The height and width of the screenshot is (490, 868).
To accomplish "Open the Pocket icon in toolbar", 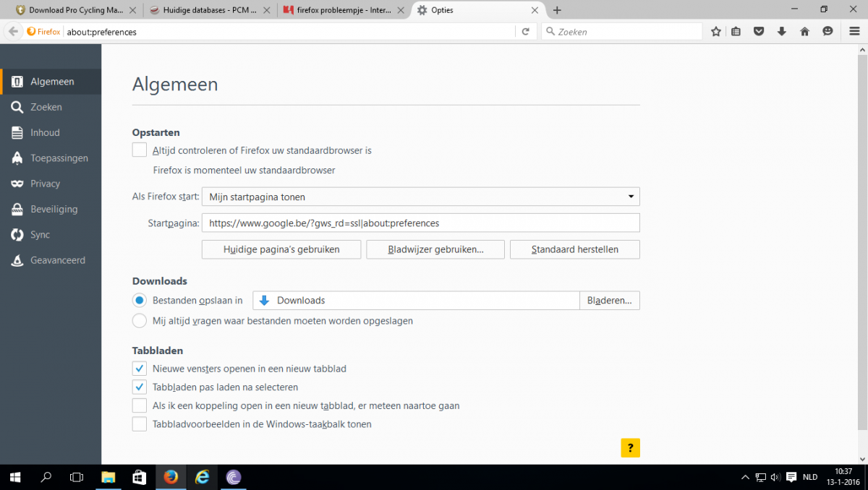I will point(759,32).
